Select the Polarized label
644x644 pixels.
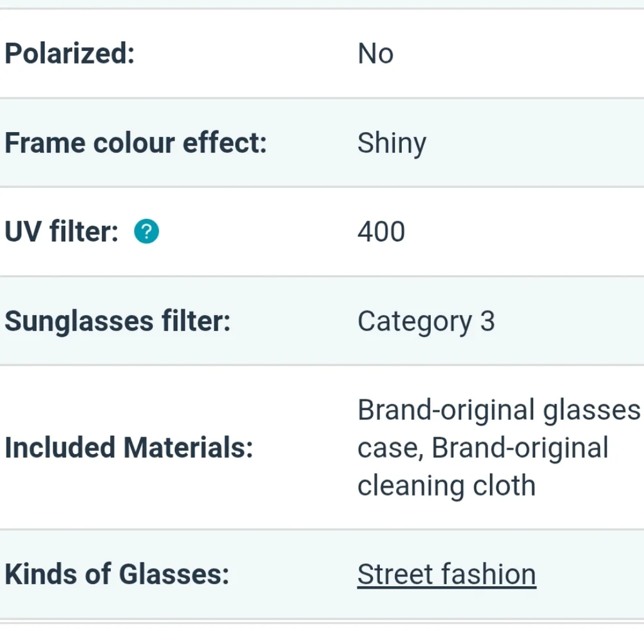point(70,54)
